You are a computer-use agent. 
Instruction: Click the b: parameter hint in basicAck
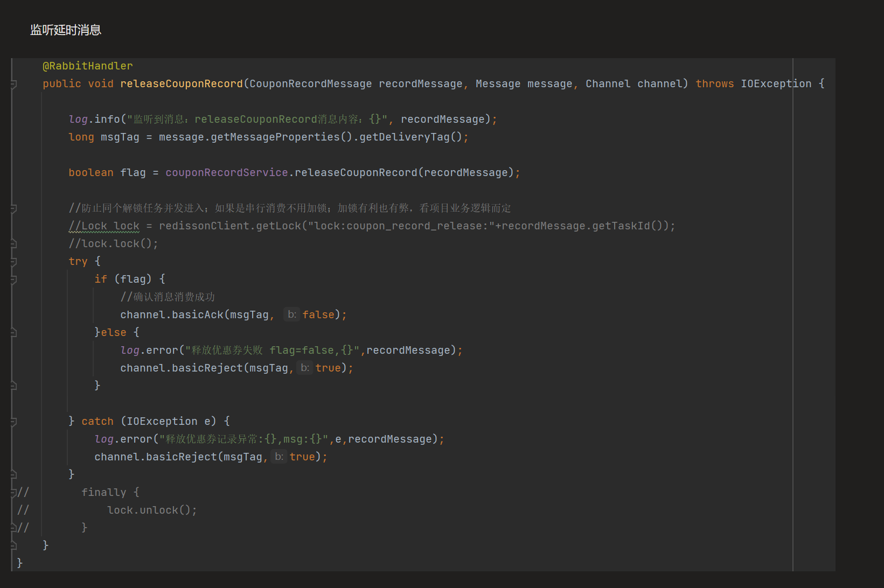point(291,314)
